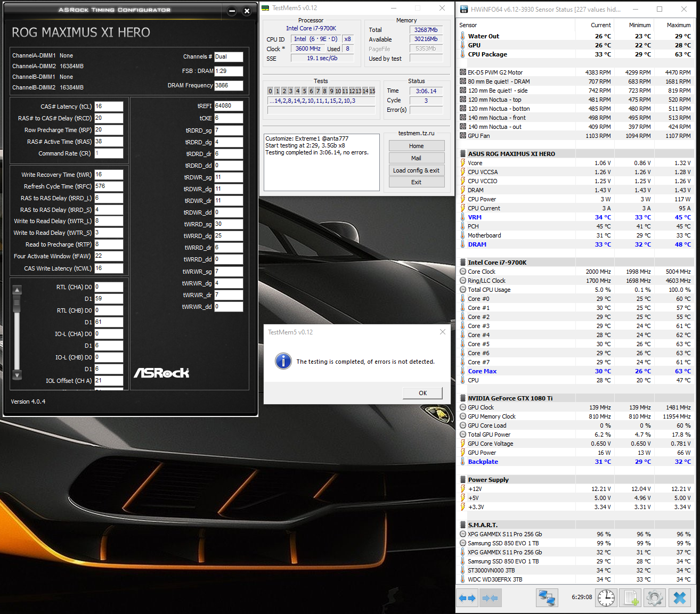Click the clock reset icon in HWiNFO toolbar
Screen dimensions: 700x614
tap(606, 598)
